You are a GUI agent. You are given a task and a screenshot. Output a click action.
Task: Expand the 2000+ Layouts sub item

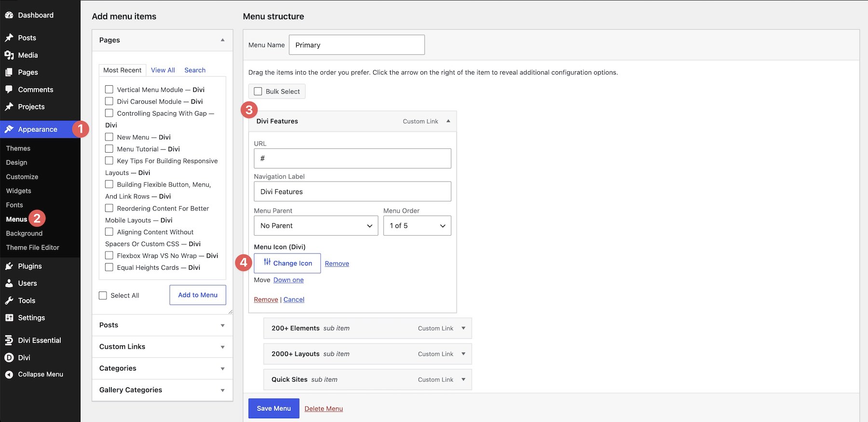click(463, 354)
